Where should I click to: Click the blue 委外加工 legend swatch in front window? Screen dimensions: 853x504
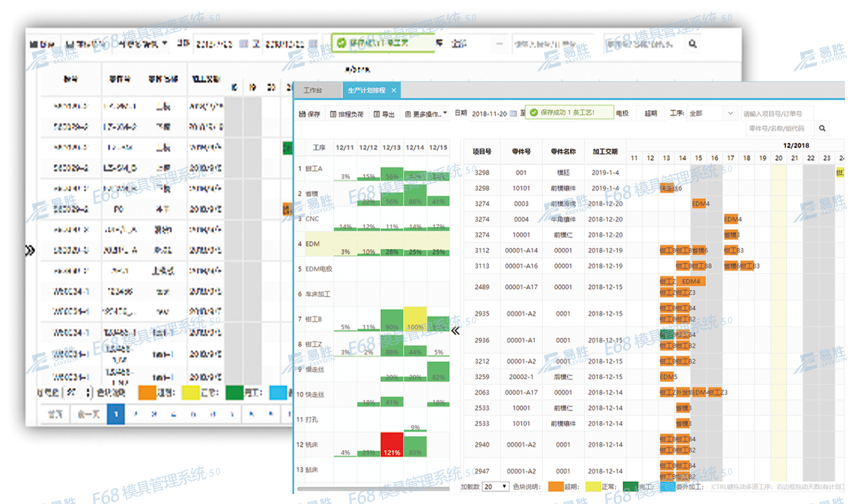pyautogui.click(x=668, y=486)
